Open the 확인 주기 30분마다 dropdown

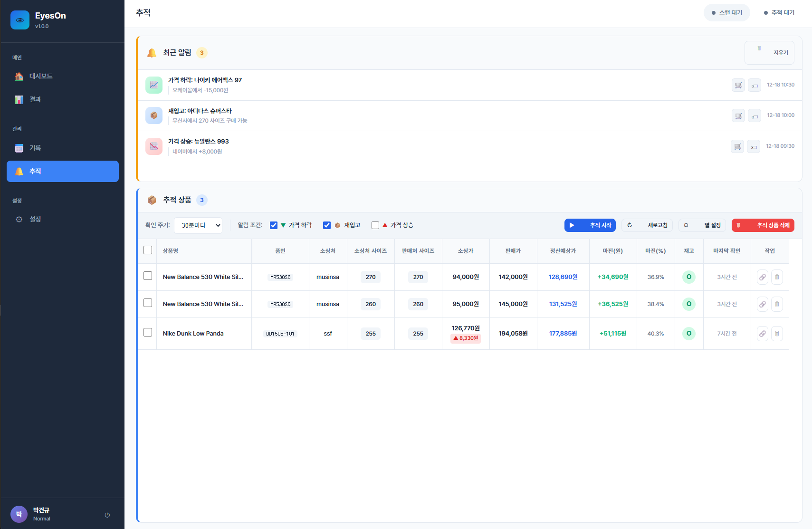[198, 225]
